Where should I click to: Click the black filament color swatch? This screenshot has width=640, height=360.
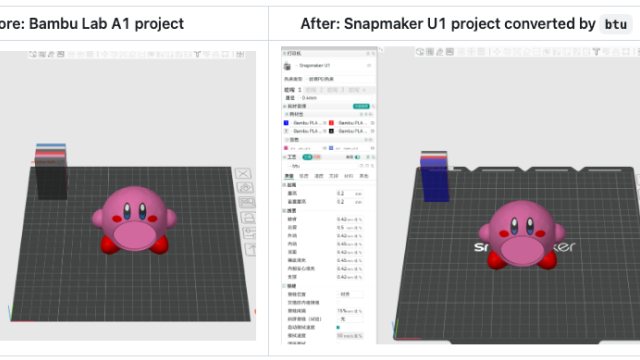pos(331,131)
